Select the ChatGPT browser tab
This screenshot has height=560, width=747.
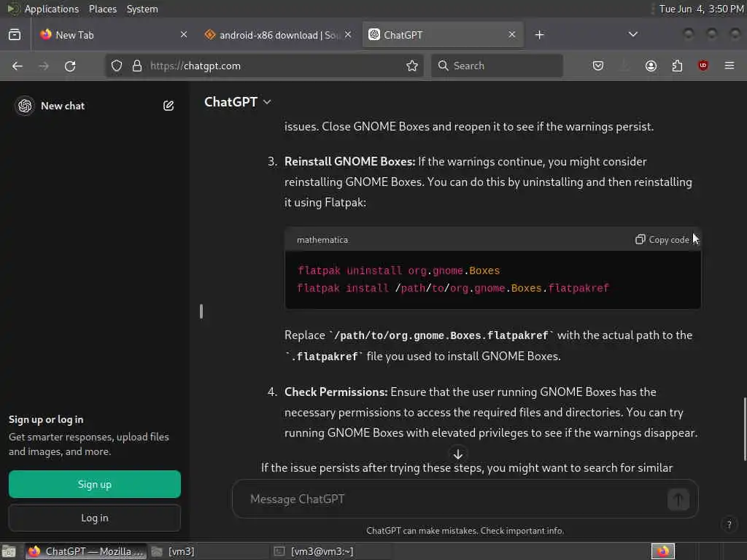443,35
